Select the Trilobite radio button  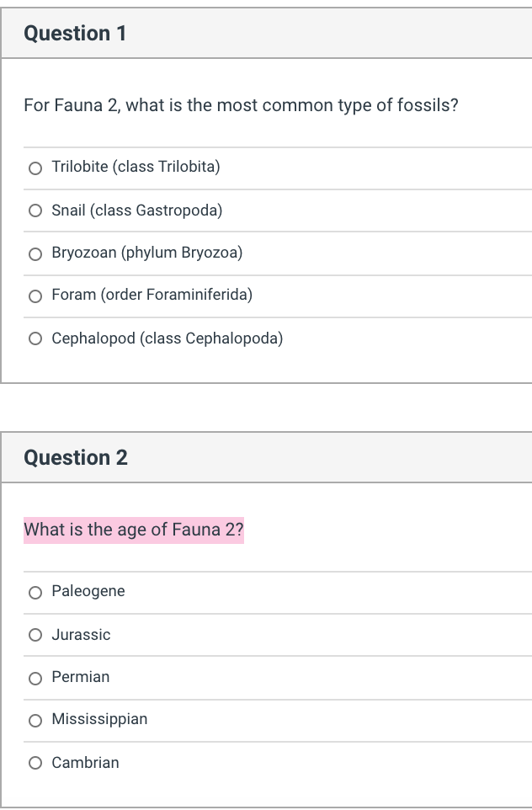pos(35,168)
